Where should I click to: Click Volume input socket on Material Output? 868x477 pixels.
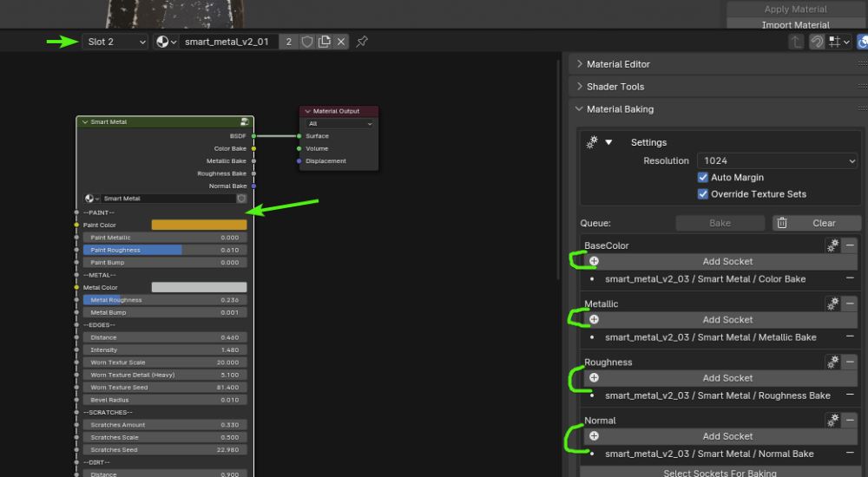[299, 148]
